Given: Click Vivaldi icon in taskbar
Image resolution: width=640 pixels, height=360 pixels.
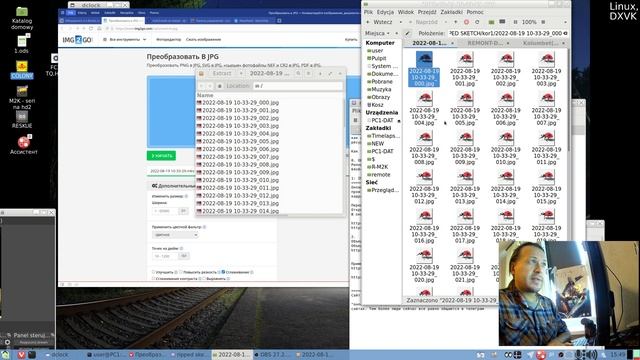Looking at the screenshot, I should pos(21,355).
